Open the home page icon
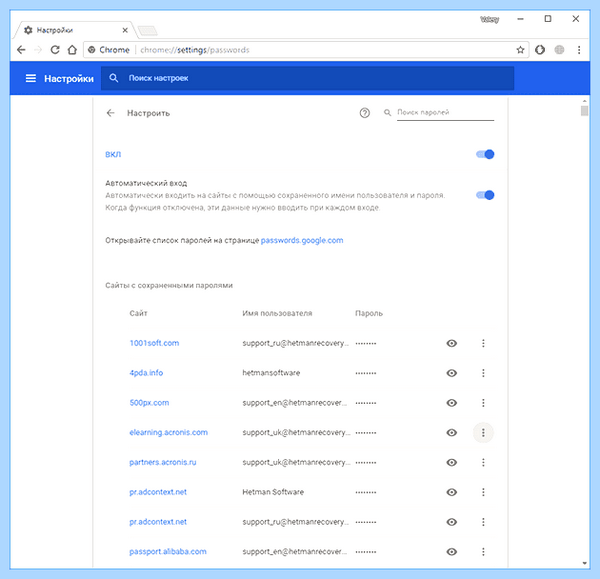 [x=72, y=50]
